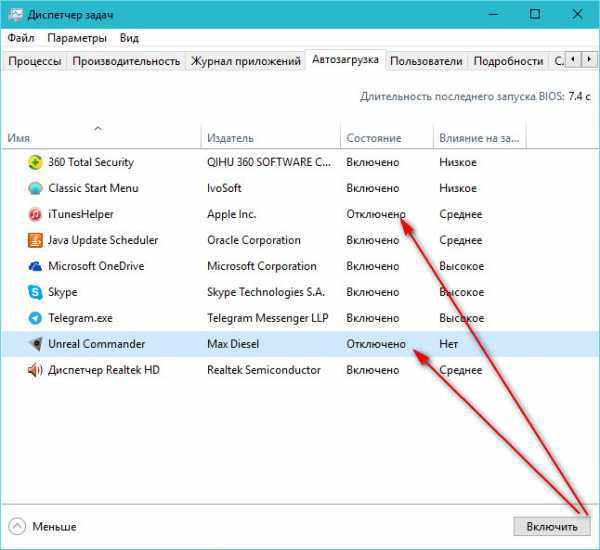
Task: Click the 360 Total Security icon
Action: click(35, 162)
